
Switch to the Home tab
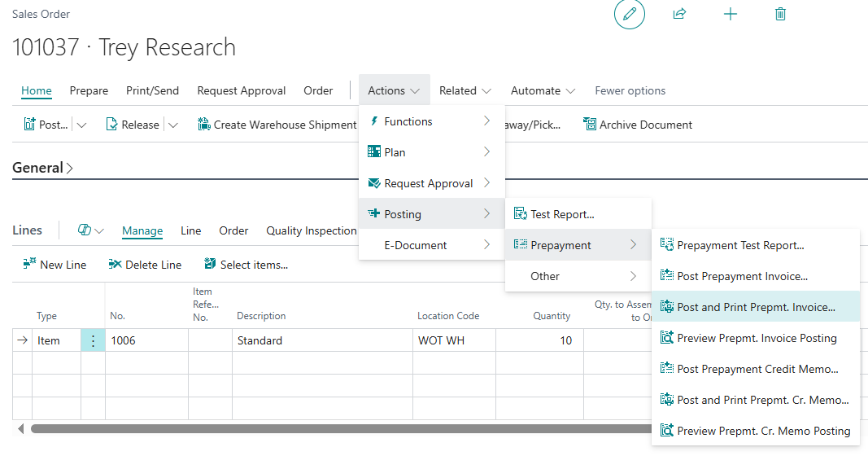pyautogui.click(x=37, y=90)
